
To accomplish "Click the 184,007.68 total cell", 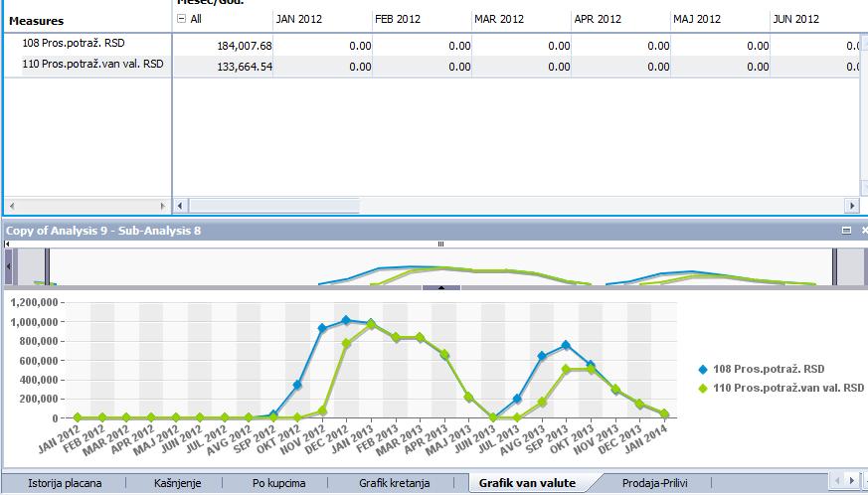I will pos(245,46).
